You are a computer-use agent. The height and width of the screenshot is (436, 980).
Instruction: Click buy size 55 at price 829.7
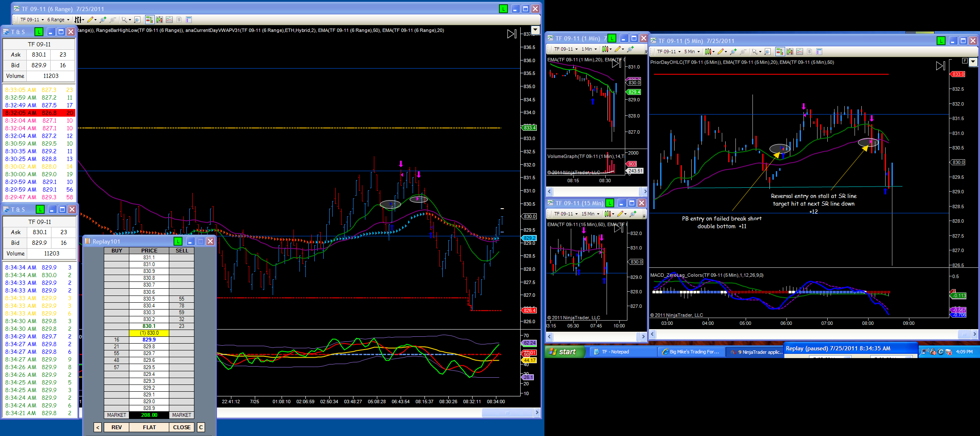[x=117, y=353]
